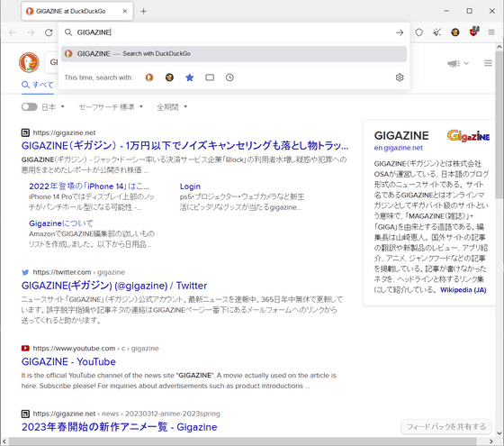Open DuckDuckGo page hamburger menu
Viewport: 504px width, 446px height.
(488, 63)
